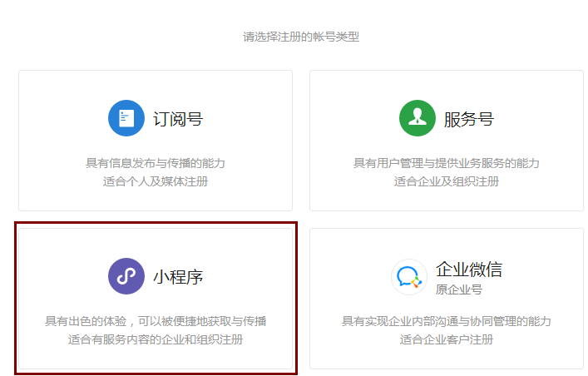This screenshot has width=588, height=376.
Task: Click empty space below text in 订阅号 card
Action: coord(156,200)
